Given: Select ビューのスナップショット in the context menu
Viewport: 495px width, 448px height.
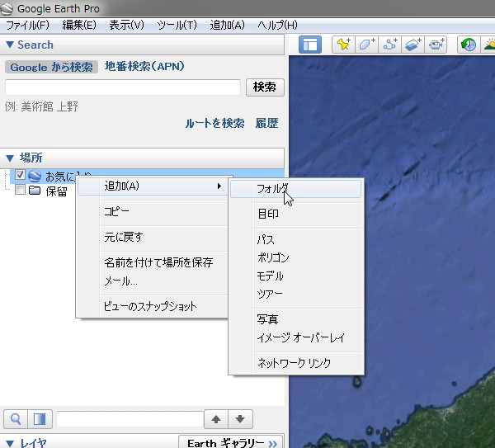Looking at the screenshot, I should click(x=153, y=306).
